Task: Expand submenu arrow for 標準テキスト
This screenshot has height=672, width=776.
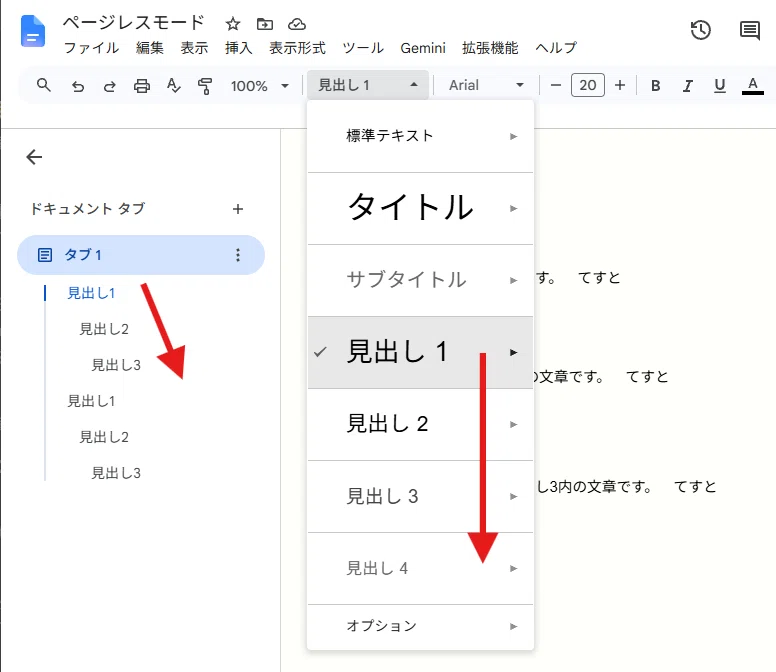Action: point(513,136)
